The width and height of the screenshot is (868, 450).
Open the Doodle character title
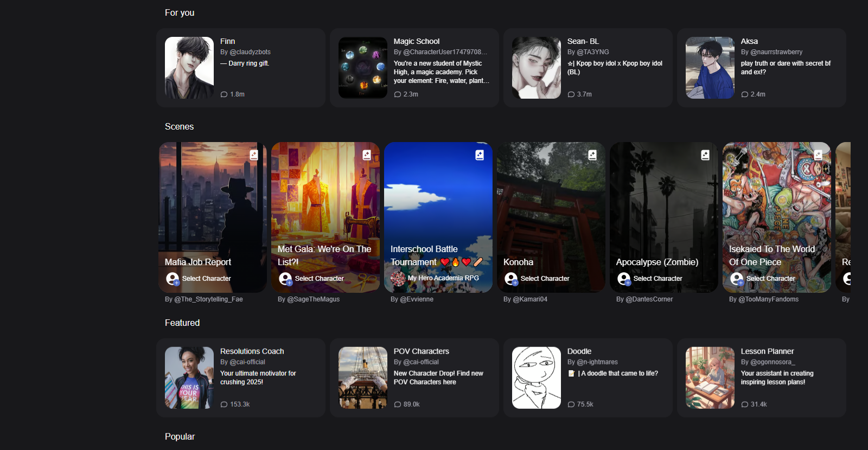[579, 351]
